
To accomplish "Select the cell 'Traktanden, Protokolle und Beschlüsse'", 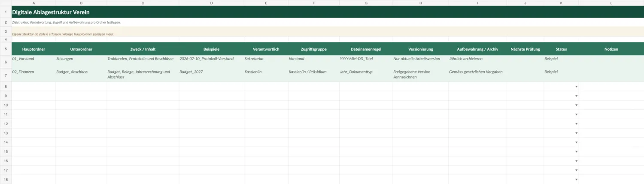I will point(143,62).
